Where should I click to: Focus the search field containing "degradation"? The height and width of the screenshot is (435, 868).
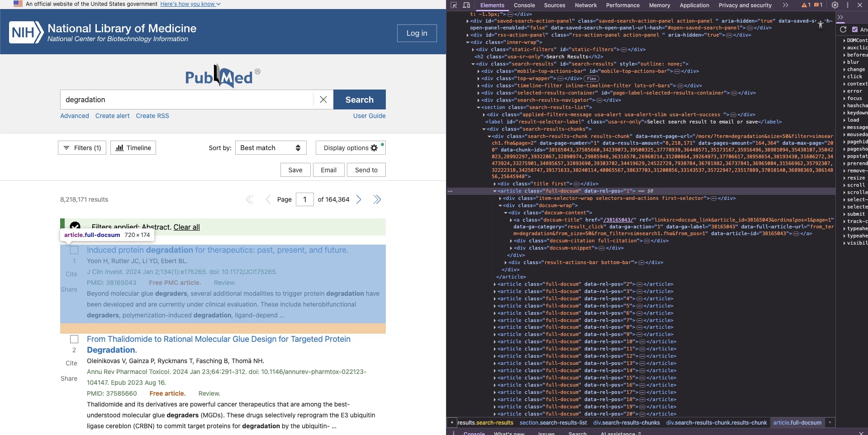pos(187,99)
